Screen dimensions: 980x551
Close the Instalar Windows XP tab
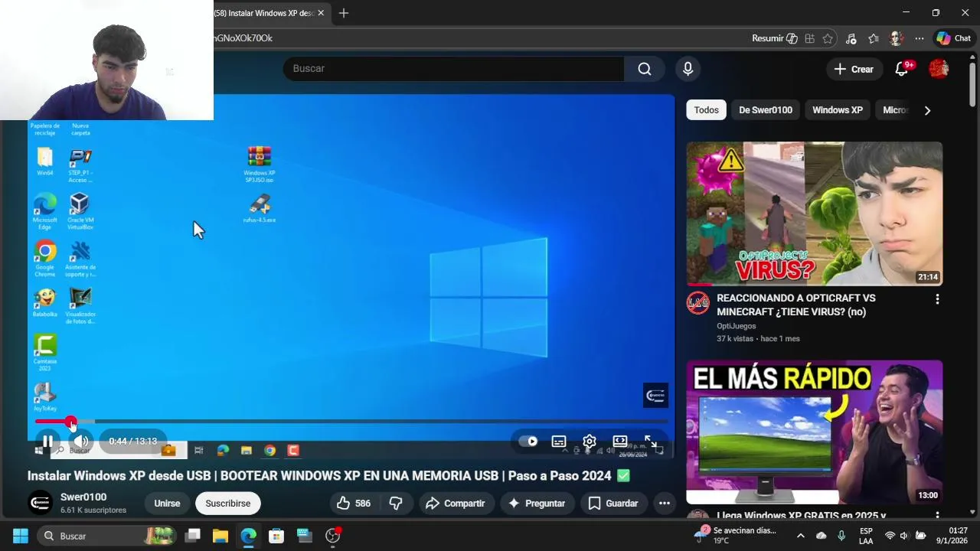coord(321,13)
